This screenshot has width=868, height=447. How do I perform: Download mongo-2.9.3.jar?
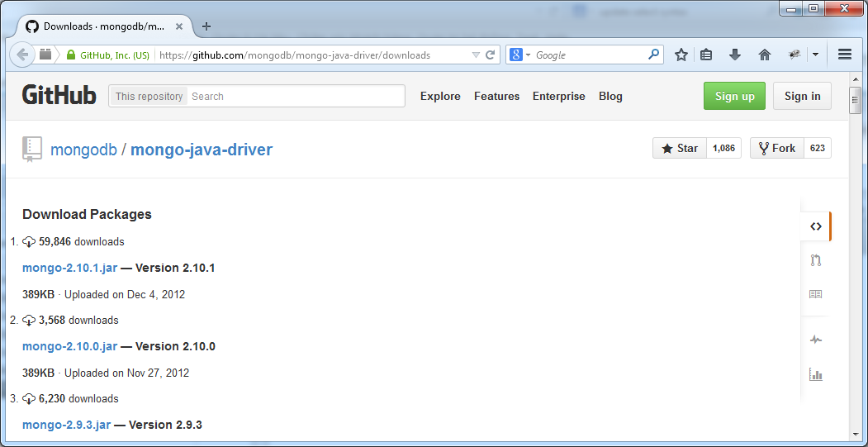coord(66,425)
